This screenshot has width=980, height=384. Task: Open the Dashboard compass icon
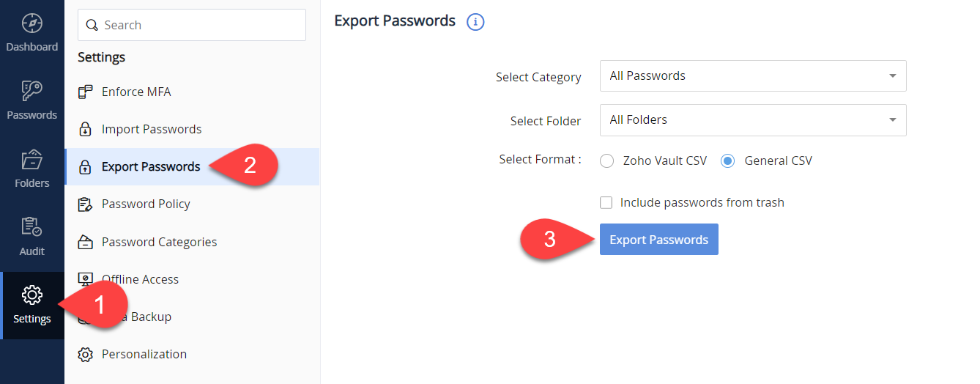(31, 23)
